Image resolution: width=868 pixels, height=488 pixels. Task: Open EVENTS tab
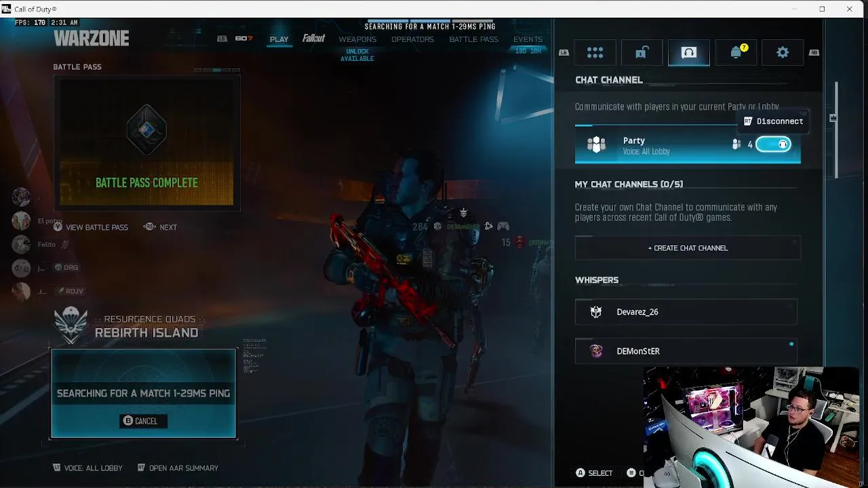point(528,39)
